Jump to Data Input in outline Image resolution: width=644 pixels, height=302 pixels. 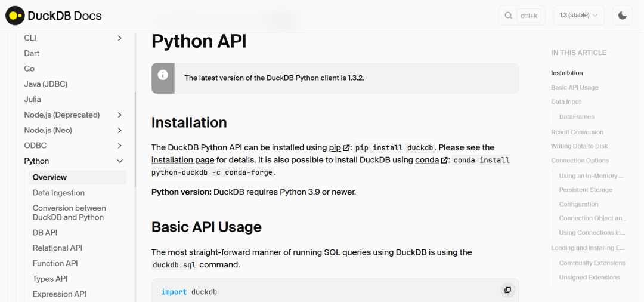tap(566, 102)
